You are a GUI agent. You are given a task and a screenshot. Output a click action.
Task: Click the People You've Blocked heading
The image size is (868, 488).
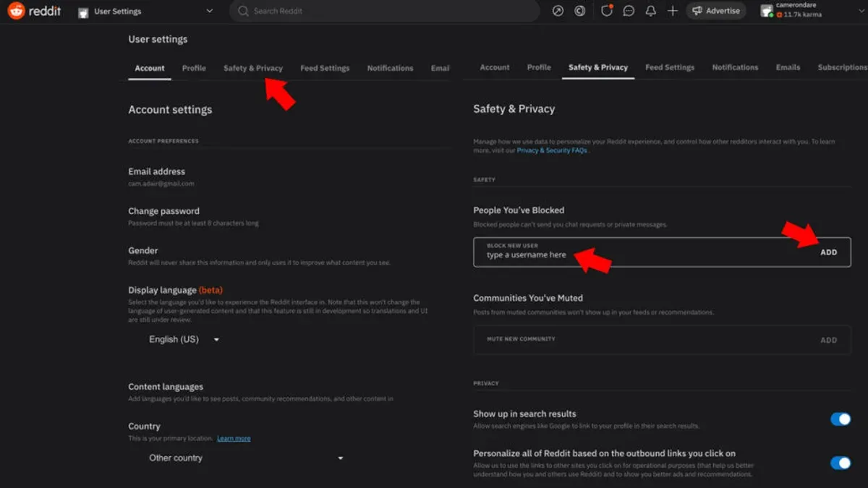[519, 210]
